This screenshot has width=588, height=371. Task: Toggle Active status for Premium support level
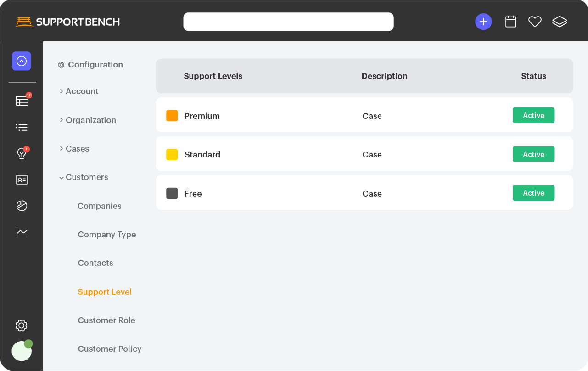click(533, 115)
